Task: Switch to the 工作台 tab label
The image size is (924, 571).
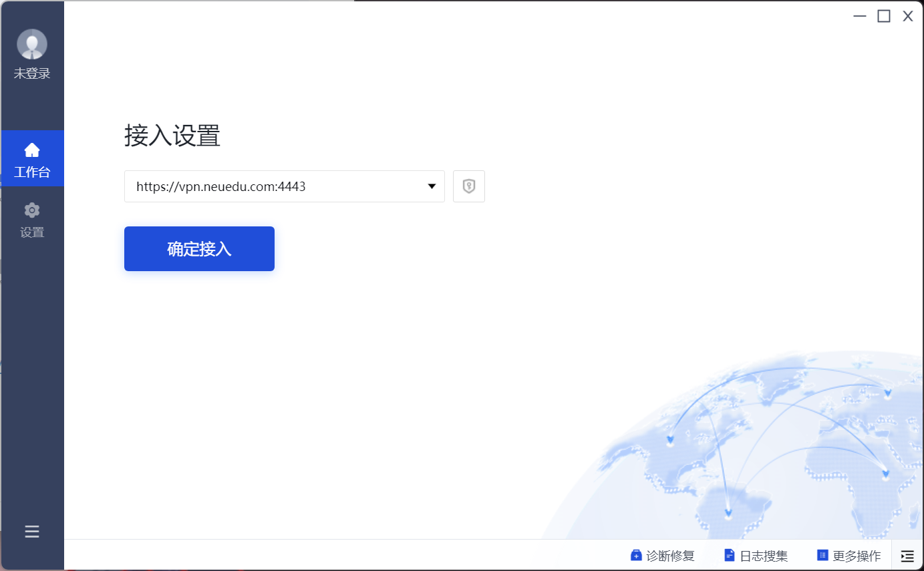Action: tap(32, 172)
